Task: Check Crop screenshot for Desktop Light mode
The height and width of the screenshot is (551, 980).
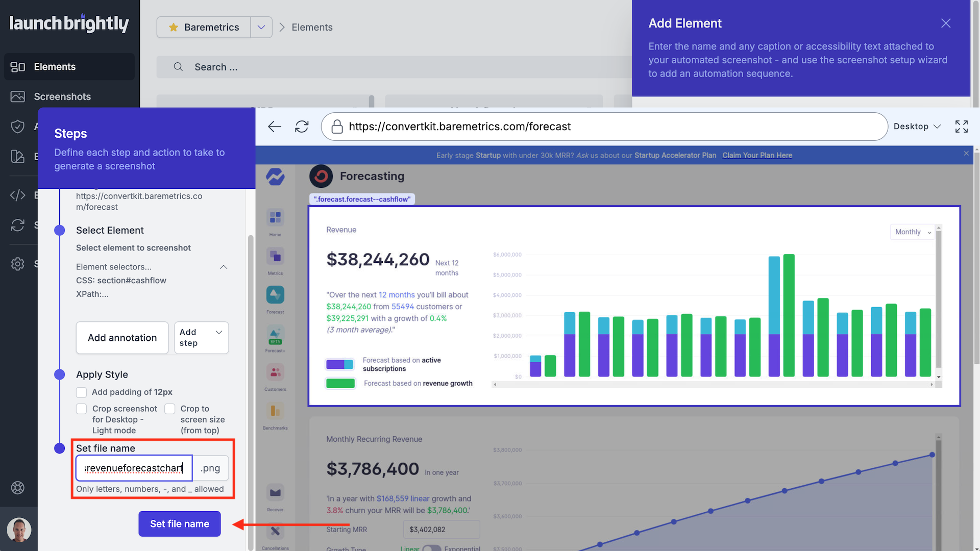Action: 81,409
